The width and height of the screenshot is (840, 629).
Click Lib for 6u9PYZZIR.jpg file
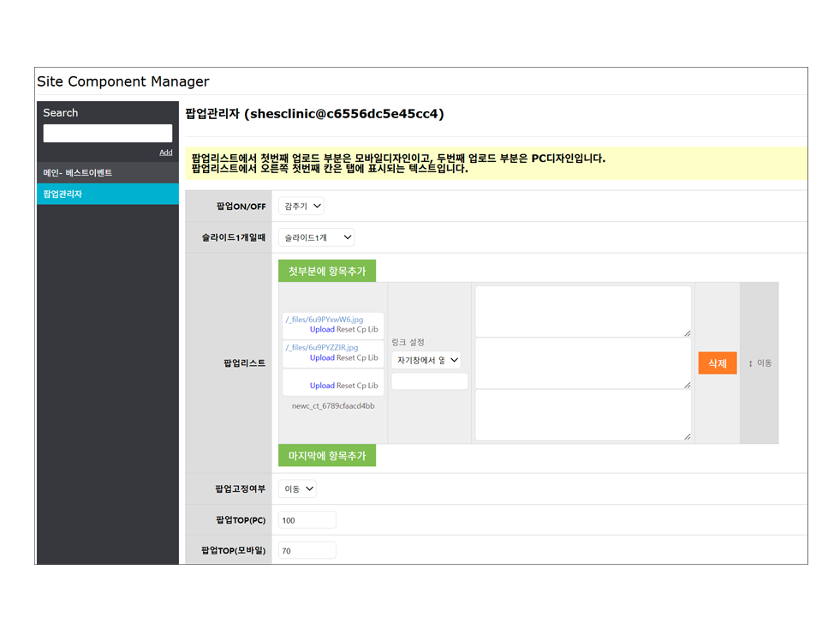[x=372, y=357]
